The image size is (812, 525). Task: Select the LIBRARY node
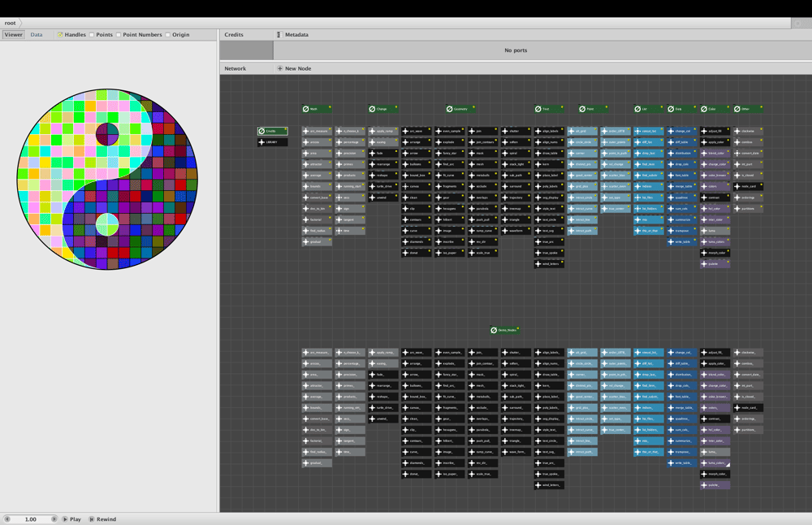point(272,142)
